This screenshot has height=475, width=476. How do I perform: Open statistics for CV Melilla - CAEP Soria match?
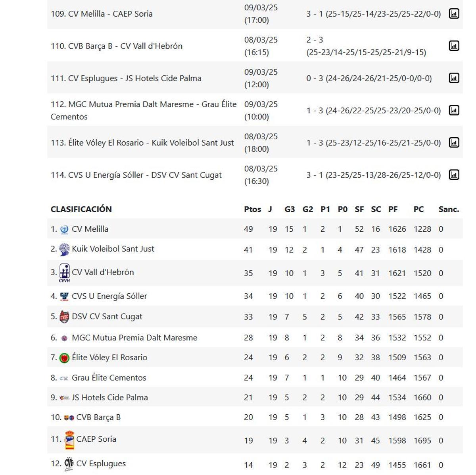coord(454,13)
